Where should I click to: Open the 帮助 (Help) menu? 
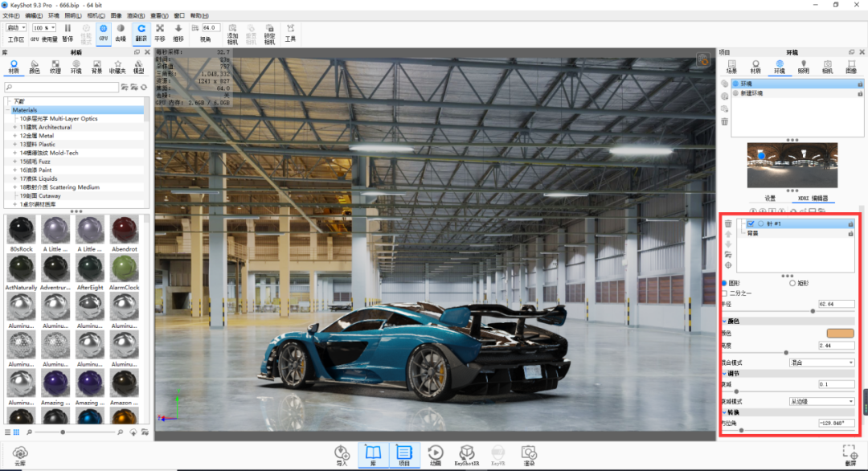(x=199, y=15)
